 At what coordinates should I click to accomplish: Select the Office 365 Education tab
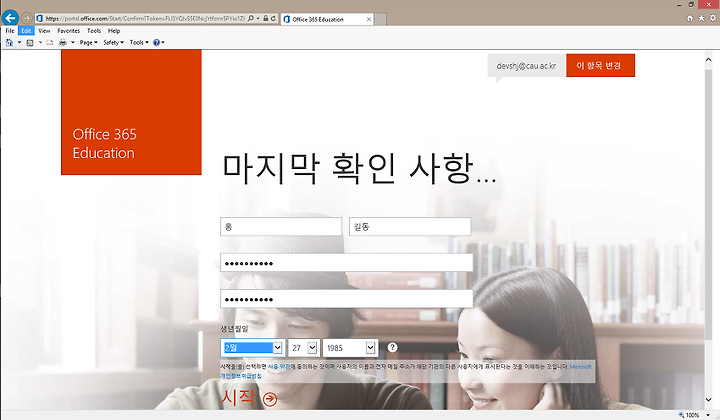point(327,19)
